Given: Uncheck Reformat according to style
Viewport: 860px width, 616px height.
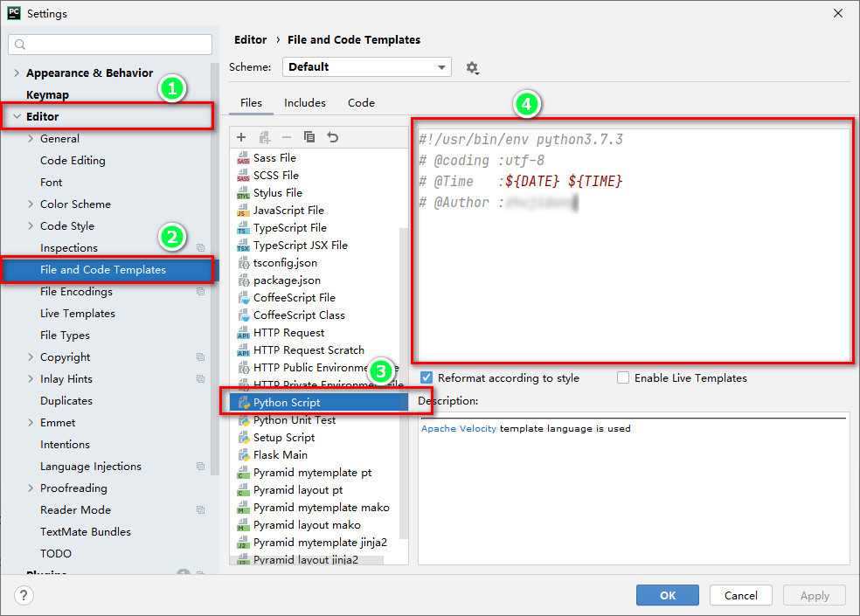Looking at the screenshot, I should [x=427, y=378].
